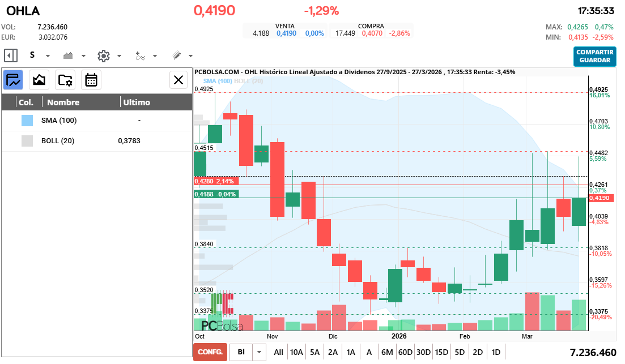Screen dimensions: 625x364
Task: Click the drawing pencil tool icon
Action: point(177,55)
